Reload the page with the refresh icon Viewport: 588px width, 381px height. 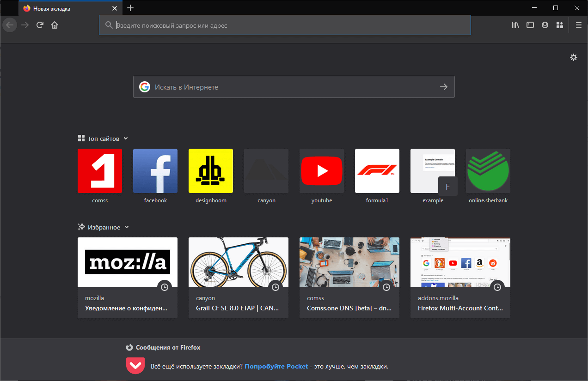coord(40,25)
